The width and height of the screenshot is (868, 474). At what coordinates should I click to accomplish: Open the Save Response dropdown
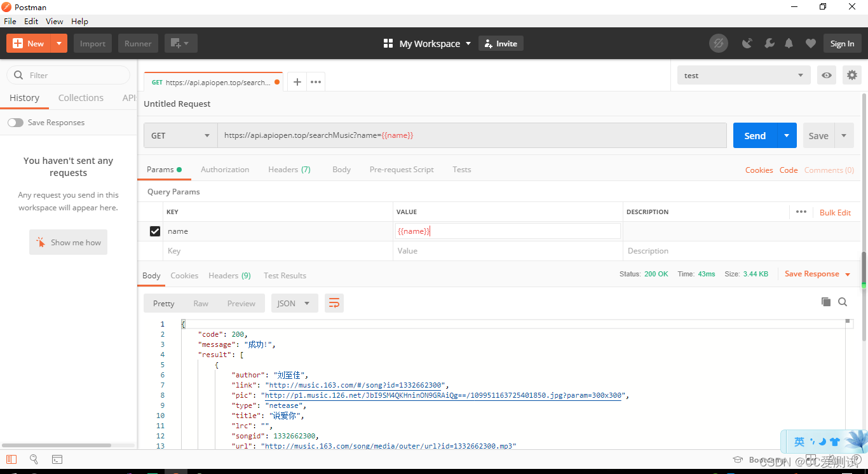[x=817, y=274]
